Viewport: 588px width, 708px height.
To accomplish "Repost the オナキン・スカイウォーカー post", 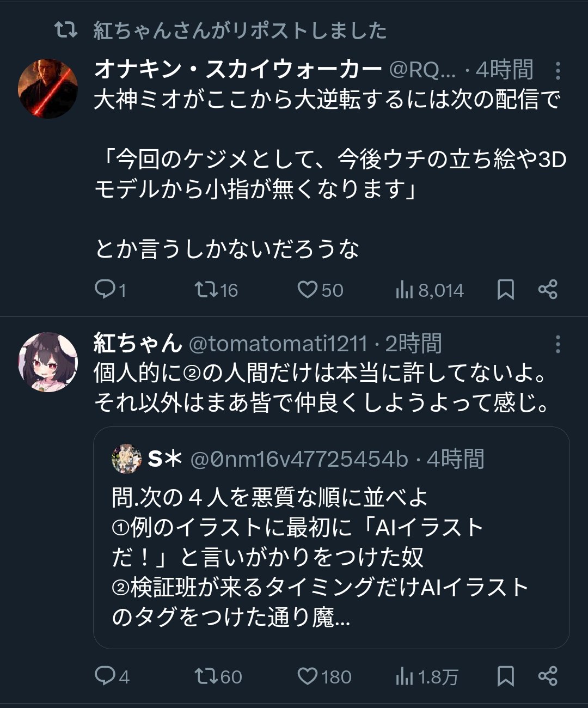I will pos(206,289).
